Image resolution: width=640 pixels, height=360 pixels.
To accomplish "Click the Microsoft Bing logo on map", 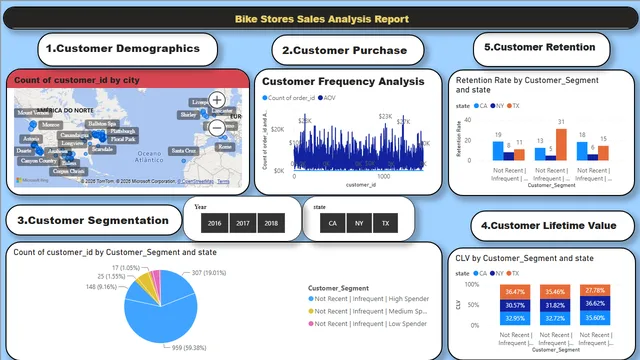I will pyautogui.click(x=32, y=180).
